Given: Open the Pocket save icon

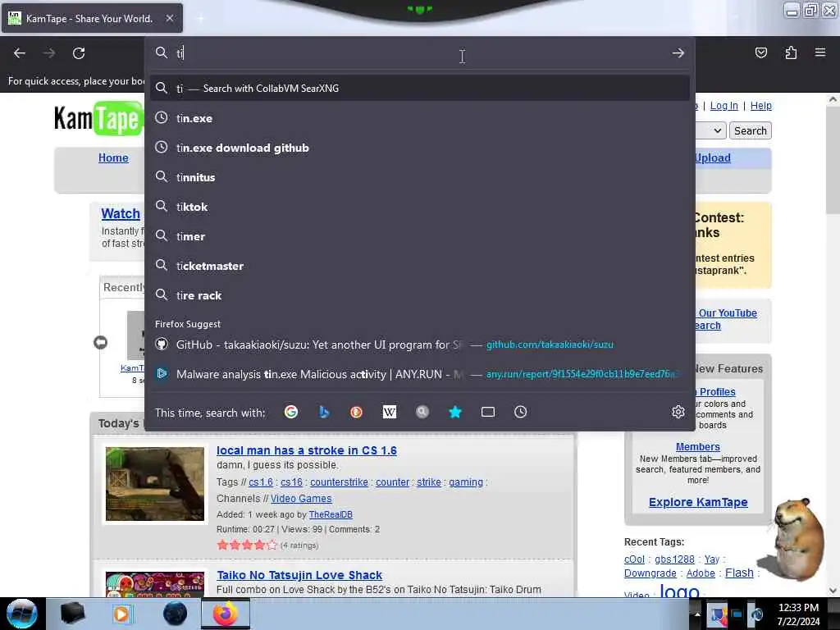Looking at the screenshot, I should point(761,52).
